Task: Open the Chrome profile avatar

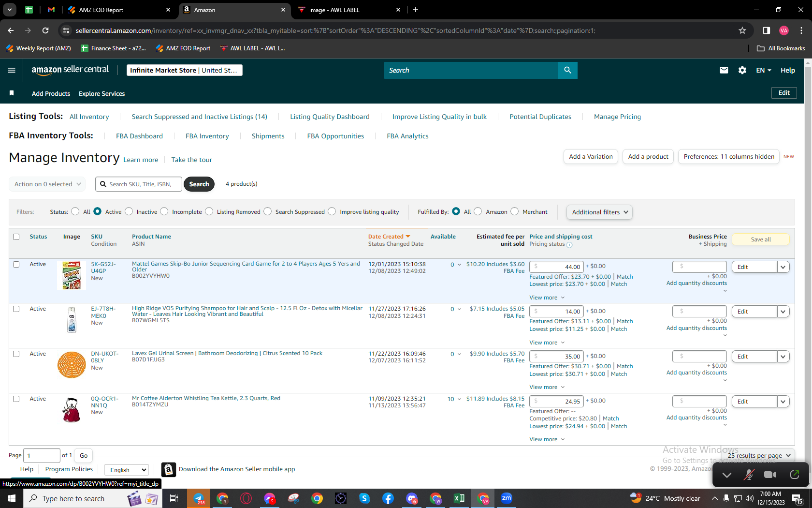Action: coord(784,30)
